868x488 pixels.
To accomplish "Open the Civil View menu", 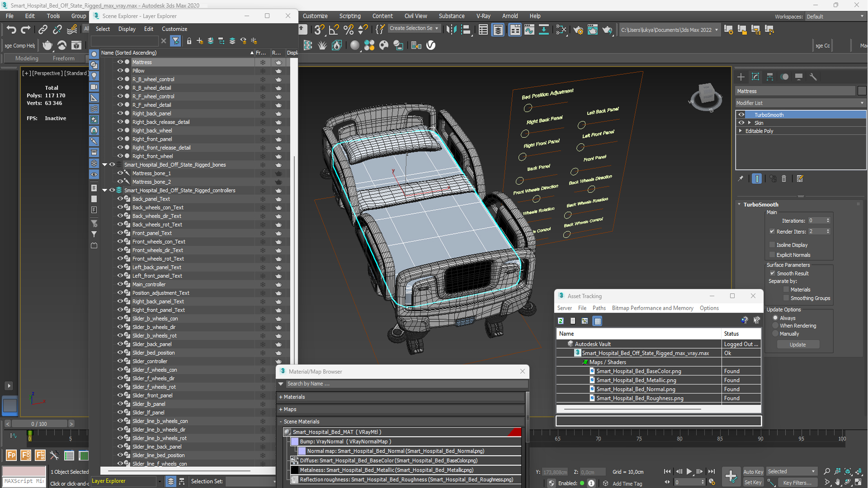I will [415, 16].
